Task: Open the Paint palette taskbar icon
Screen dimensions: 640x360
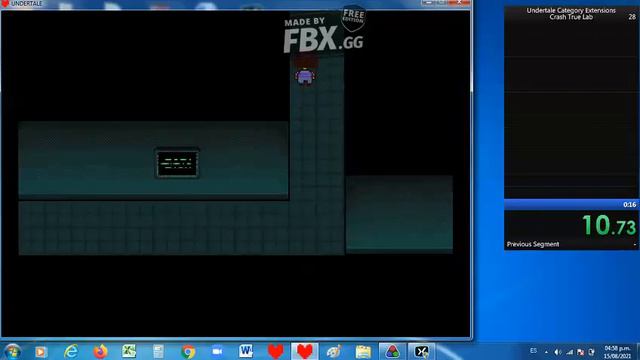Action: [x=333, y=351]
